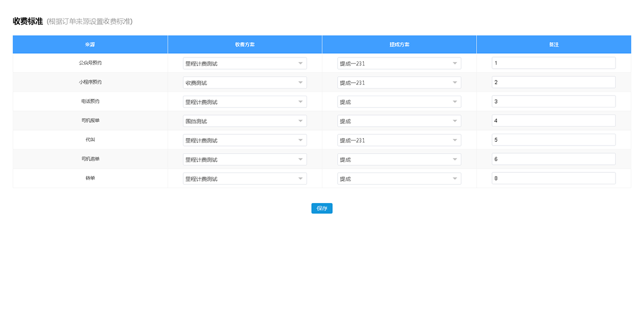This screenshot has width=644, height=319.
Task: Focus the 备注 input containing 2
Action: click(553, 83)
